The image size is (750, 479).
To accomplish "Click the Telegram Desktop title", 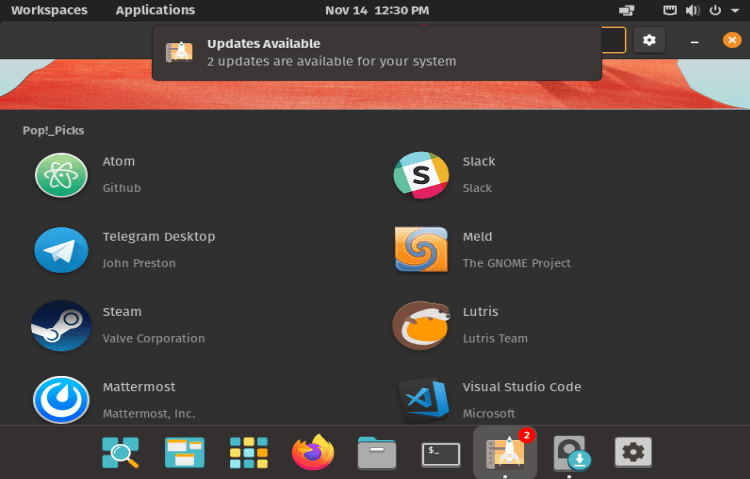I will click(x=159, y=236).
